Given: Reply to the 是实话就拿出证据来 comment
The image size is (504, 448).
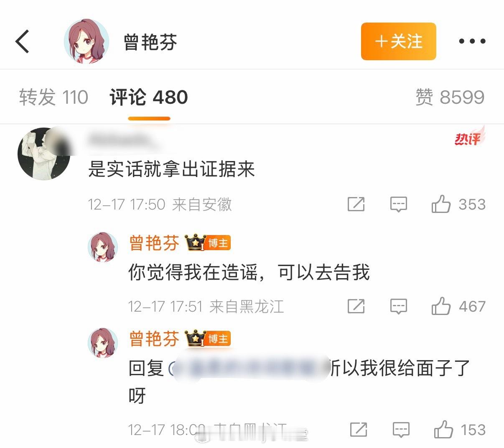Looking at the screenshot, I should 399,204.
